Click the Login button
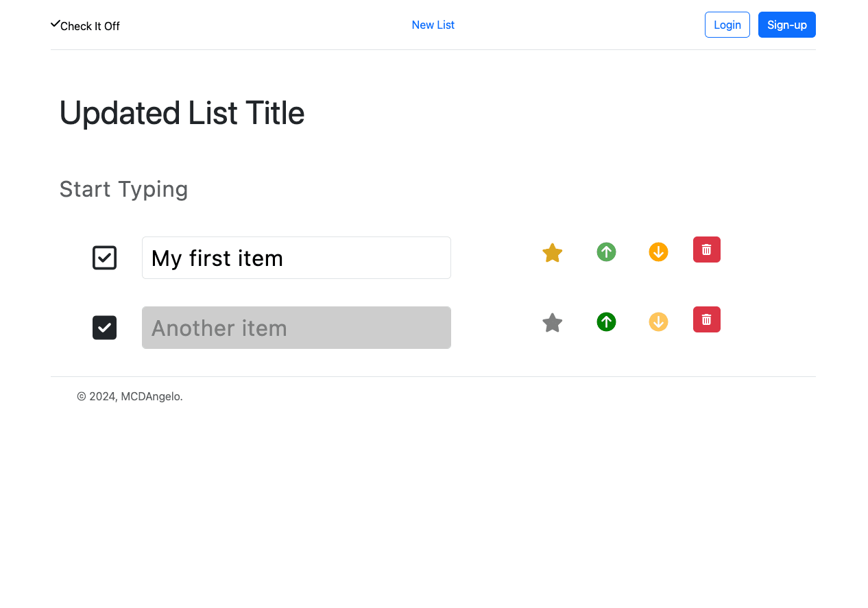 [727, 25]
